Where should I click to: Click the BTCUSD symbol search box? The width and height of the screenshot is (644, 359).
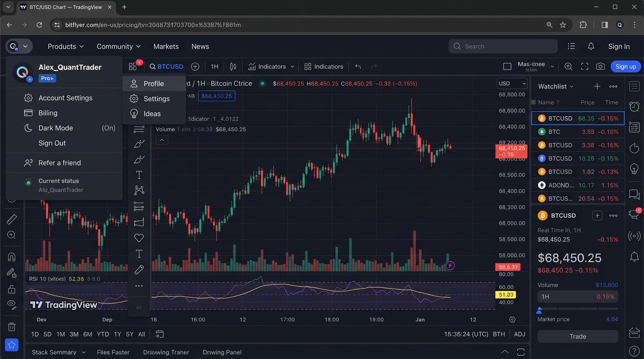[167, 66]
